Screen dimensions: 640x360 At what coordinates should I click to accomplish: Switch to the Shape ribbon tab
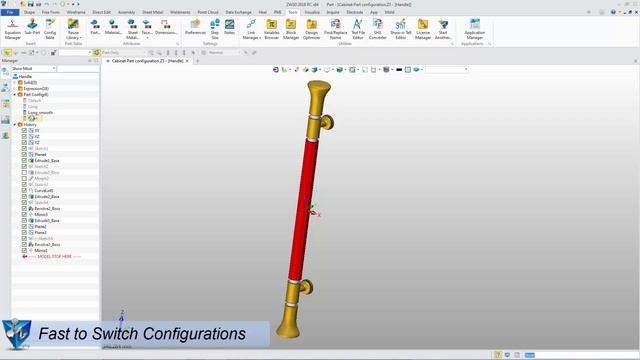click(29, 12)
